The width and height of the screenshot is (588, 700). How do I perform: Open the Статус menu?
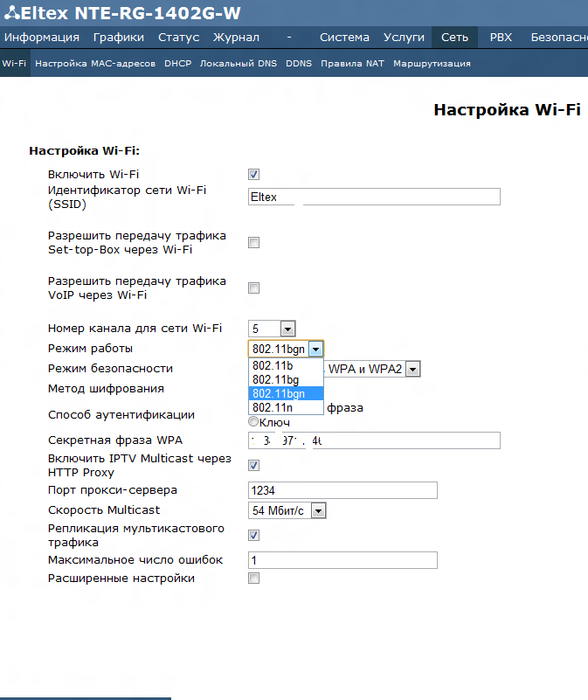(178, 37)
